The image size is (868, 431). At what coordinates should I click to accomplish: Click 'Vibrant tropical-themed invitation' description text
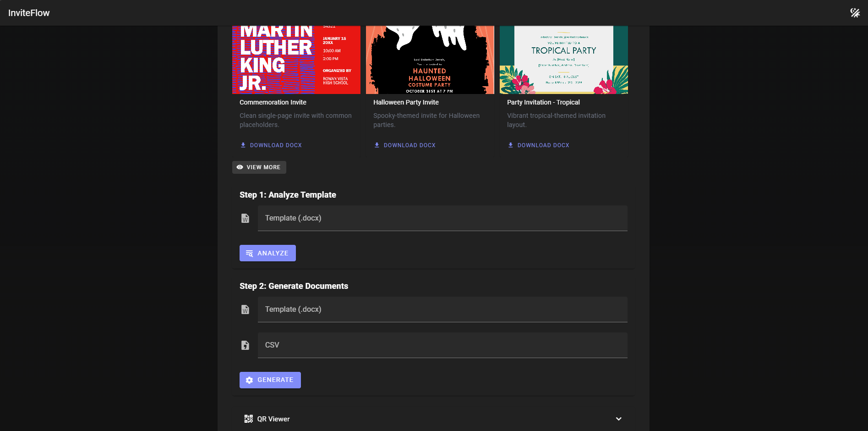pyautogui.click(x=556, y=120)
